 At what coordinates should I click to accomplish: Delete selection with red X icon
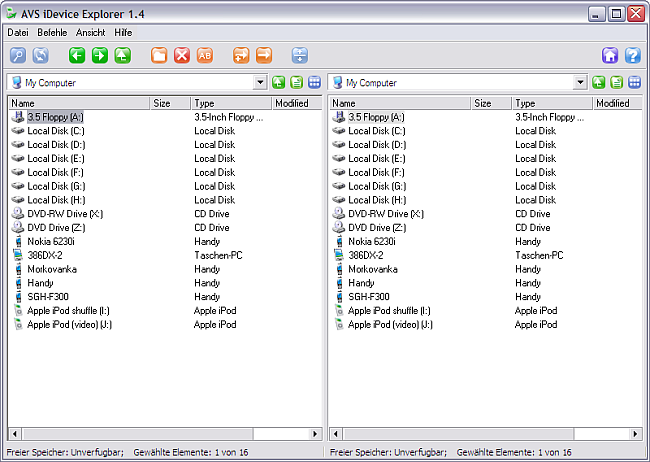coord(182,55)
